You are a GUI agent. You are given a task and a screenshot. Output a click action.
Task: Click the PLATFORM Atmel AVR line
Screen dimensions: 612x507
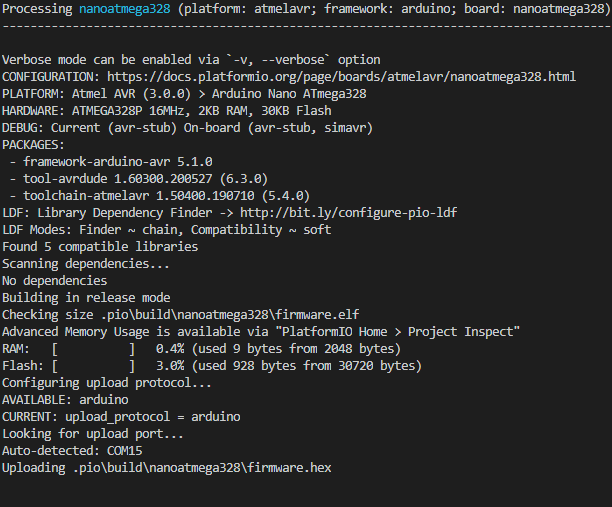coord(184,94)
